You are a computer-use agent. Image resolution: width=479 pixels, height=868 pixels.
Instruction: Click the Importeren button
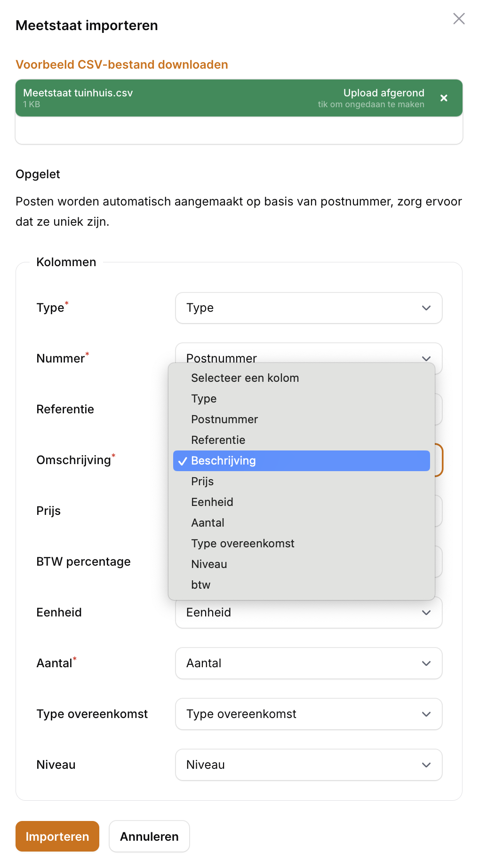pyautogui.click(x=57, y=836)
